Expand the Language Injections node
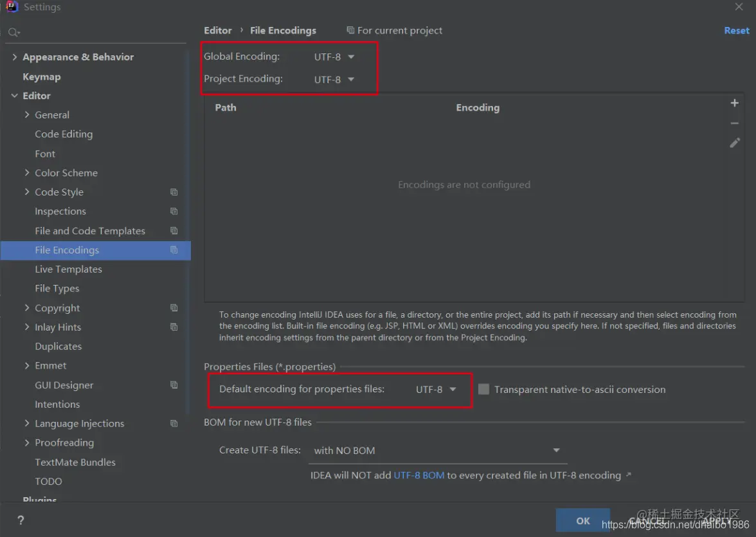Image resolution: width=756 pixels, height=537 pixels. tap(27, 424)
